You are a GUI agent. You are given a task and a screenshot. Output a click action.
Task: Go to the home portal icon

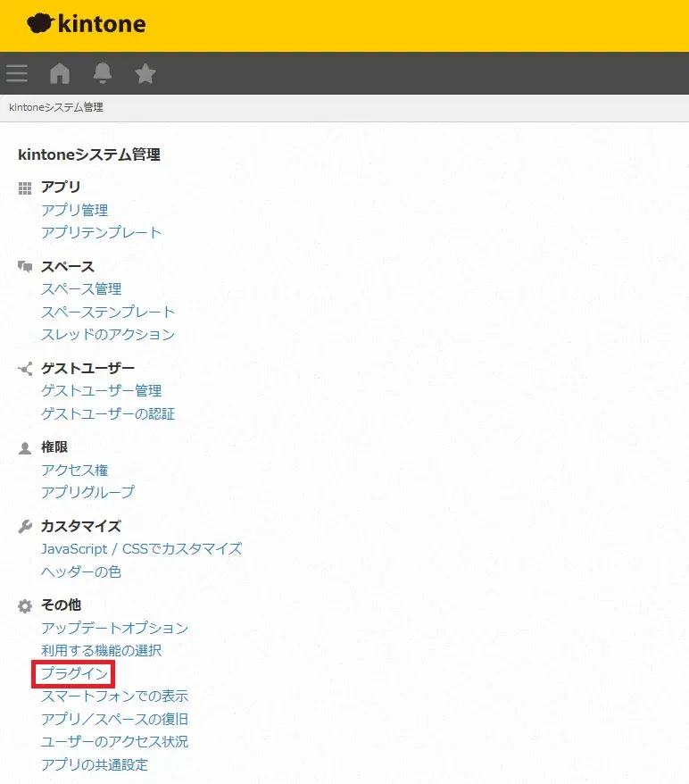tap(60, 73)
